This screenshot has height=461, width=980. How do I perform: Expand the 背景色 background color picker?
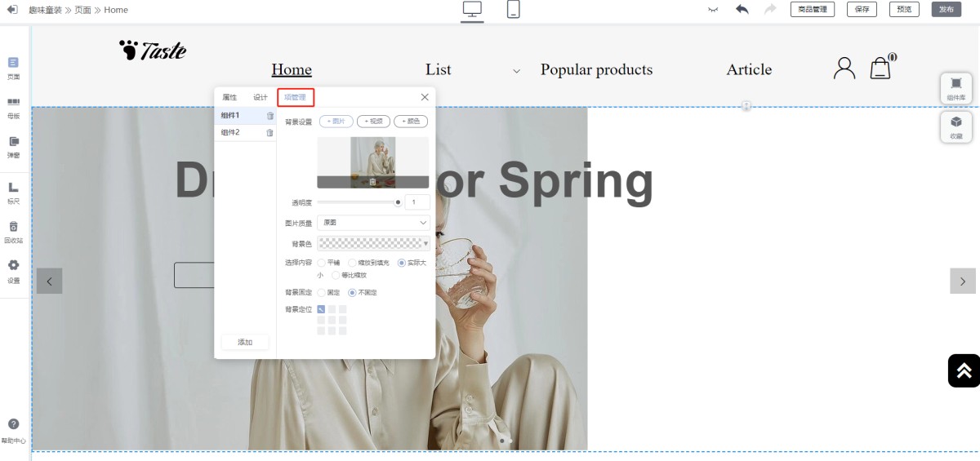(x=373, y=243)
